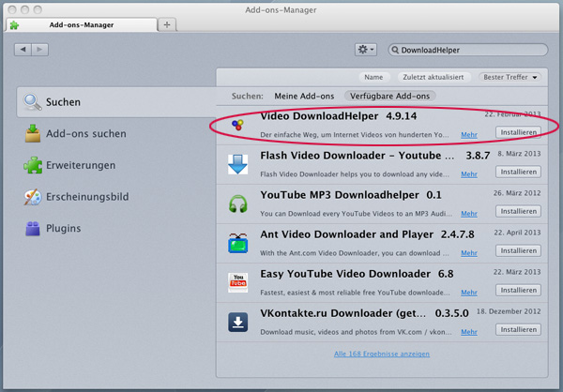563x392 pixels.
Task: Select the Flash Video Downloader - Youtube title
Action: click(358, 156)
